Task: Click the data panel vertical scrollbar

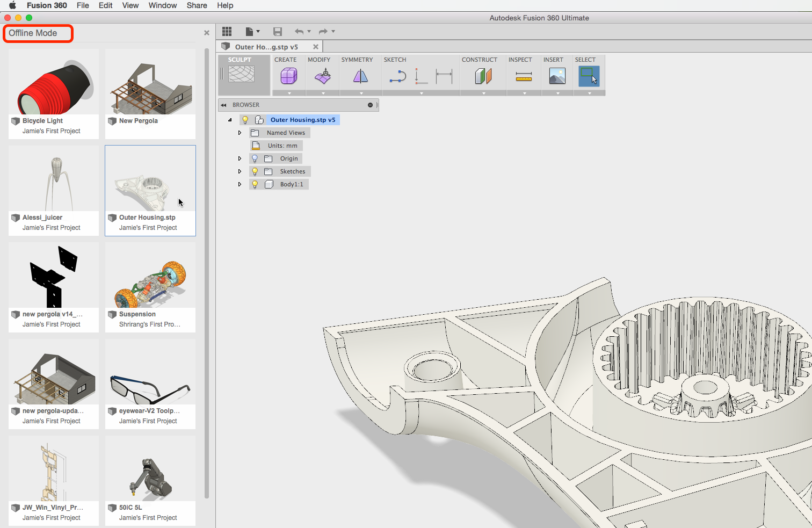Action: [207, 273]
